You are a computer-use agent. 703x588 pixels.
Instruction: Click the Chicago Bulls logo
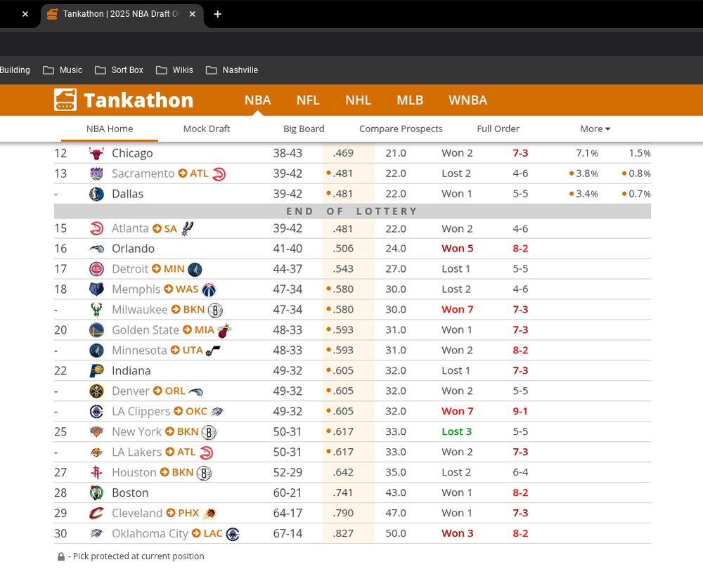(96, 153)
